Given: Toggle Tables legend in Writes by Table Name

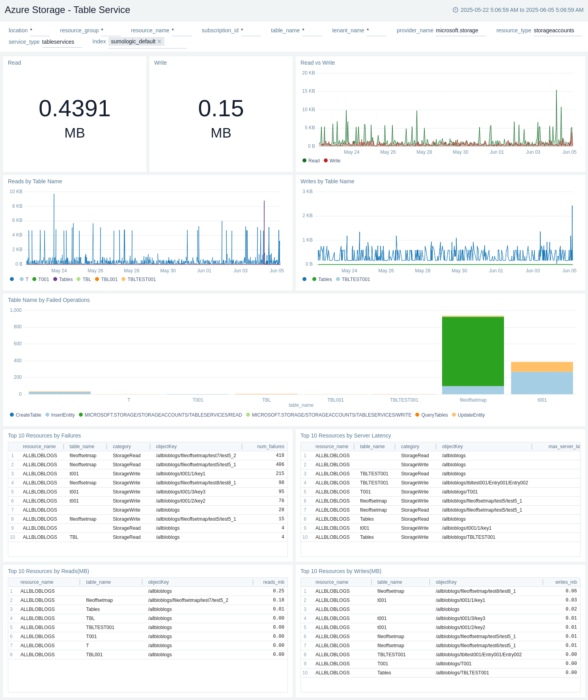Looking at the screenshot, I should (x=322, y=279).
